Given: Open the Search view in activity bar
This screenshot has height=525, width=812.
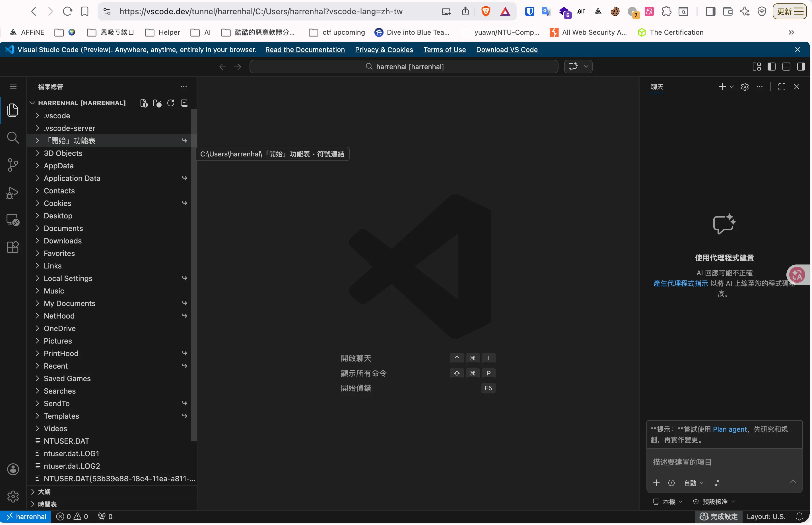Looking at the screenshot, I should click(13, 138).
